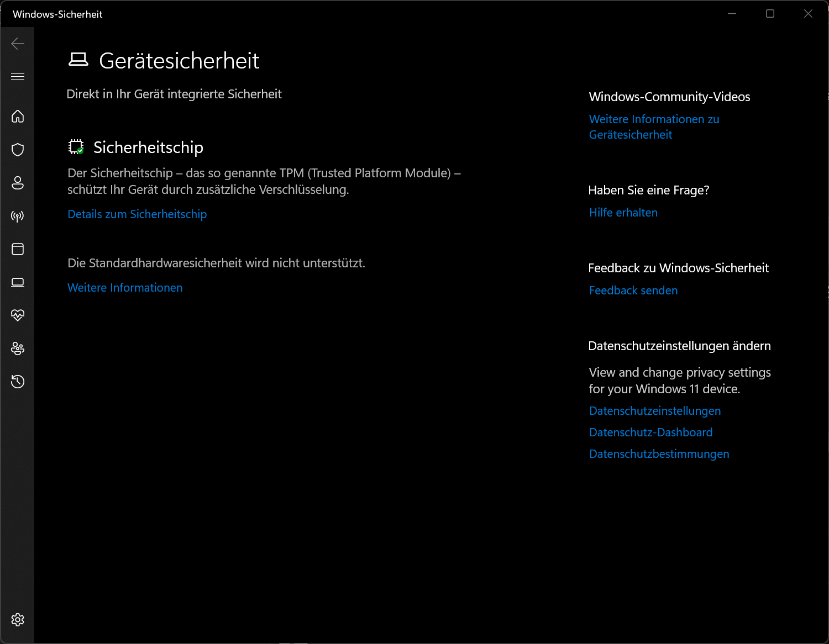Open Device security laptop icon in sidebar
This screenshot has width=829, height=644.
click(18, 282)
